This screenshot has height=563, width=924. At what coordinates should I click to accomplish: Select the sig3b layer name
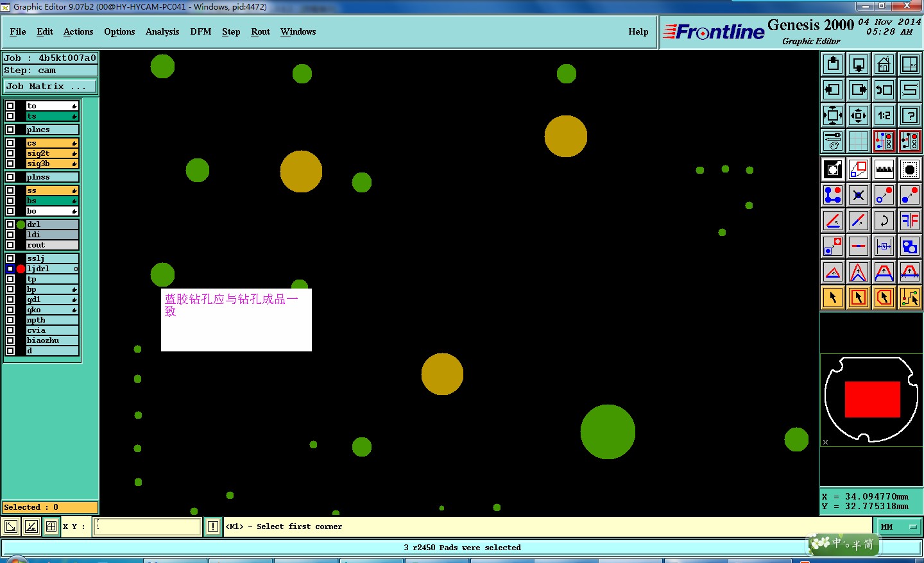(52, 164)
